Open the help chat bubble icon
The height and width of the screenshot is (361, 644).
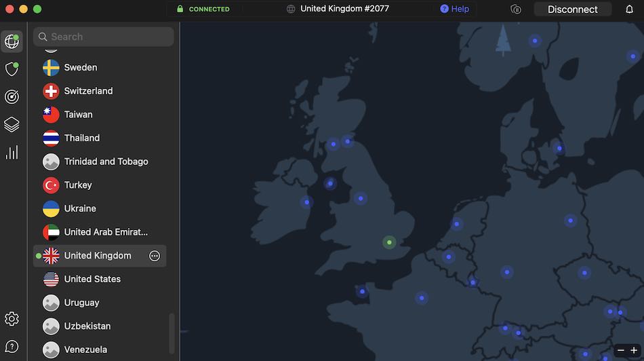point(12,347)
